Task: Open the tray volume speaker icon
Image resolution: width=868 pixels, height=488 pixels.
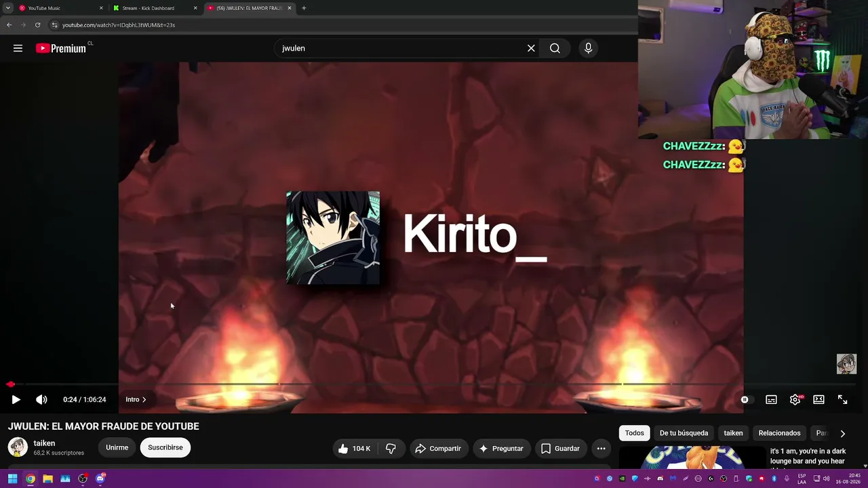Action: click(826, 479)
